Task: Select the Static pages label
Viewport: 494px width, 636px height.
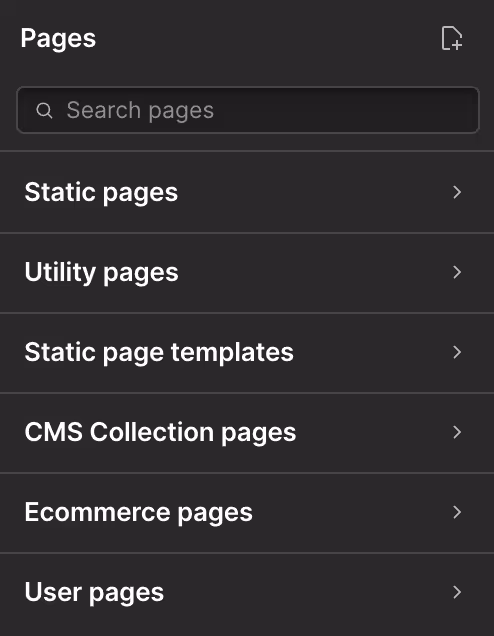Action: [101, 193]
